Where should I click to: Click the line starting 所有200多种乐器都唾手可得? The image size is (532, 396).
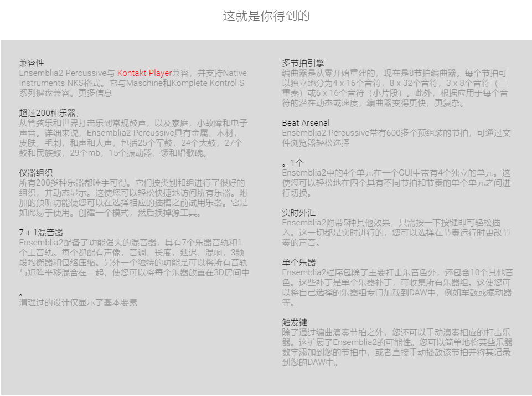click(132, 183)
